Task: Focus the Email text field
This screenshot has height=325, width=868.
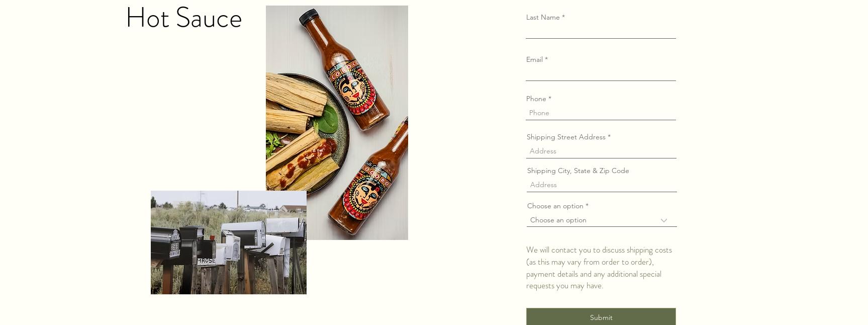Action: click(x=601, y=73)
